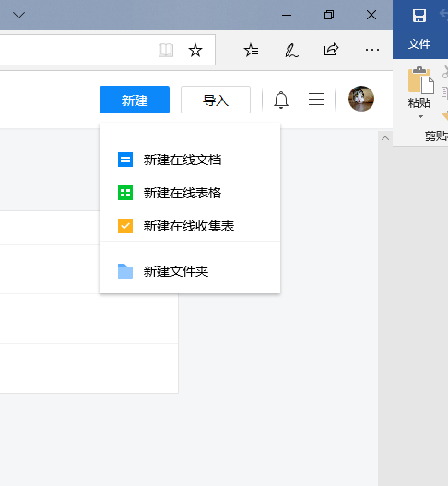Expand the 粘贴 dropdown arrow
The width and height of the screenshot is (448, 486).
coord(420,116)
